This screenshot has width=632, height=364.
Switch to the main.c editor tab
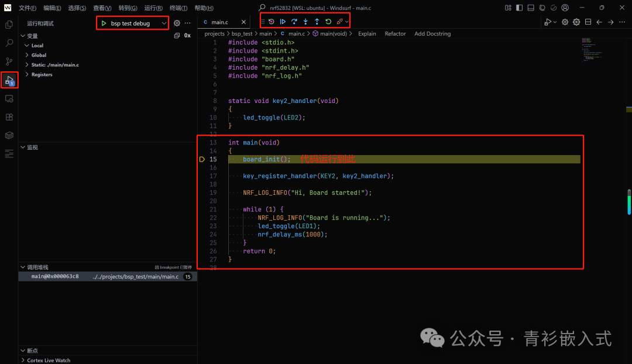pyautogui.click(x=219, y=21)
